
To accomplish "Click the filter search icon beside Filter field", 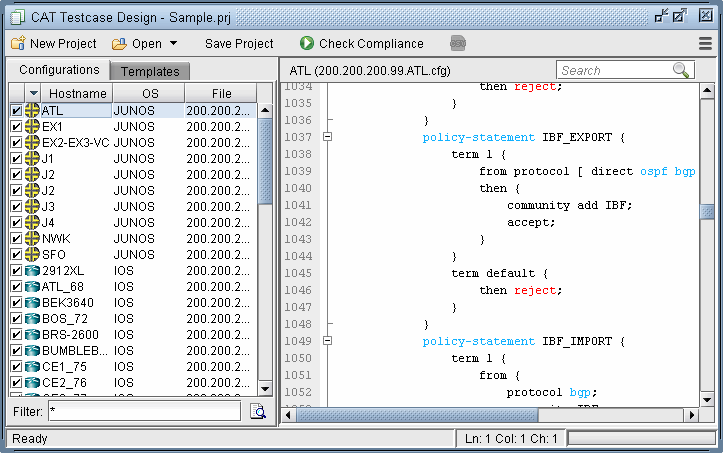I will tap(258, 411).
